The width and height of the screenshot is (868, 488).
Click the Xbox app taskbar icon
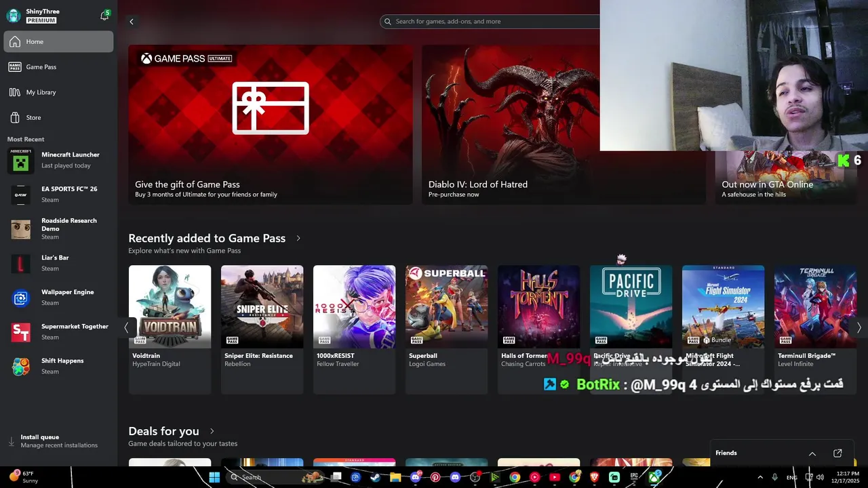pyautogui.click(x=654, y=477)
